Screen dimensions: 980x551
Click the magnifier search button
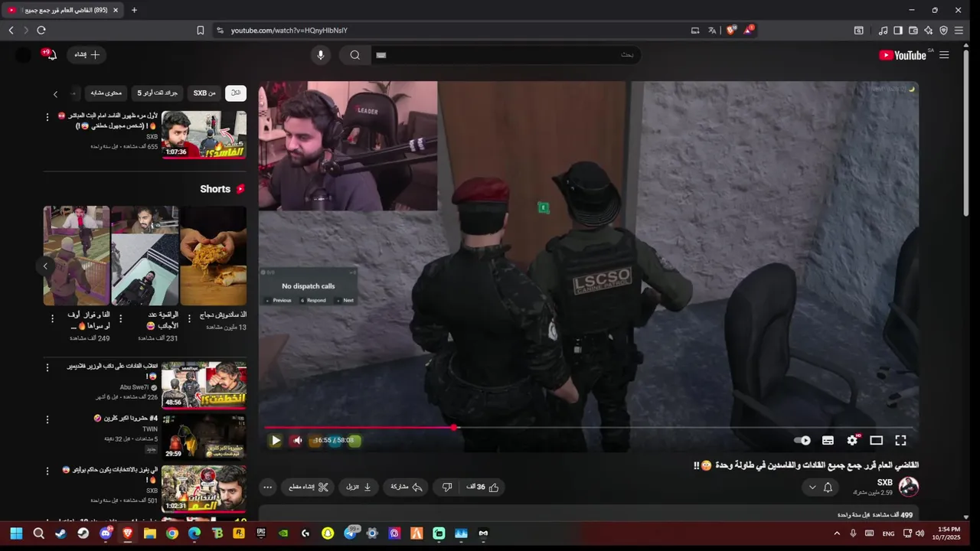(x=355, y=55)
